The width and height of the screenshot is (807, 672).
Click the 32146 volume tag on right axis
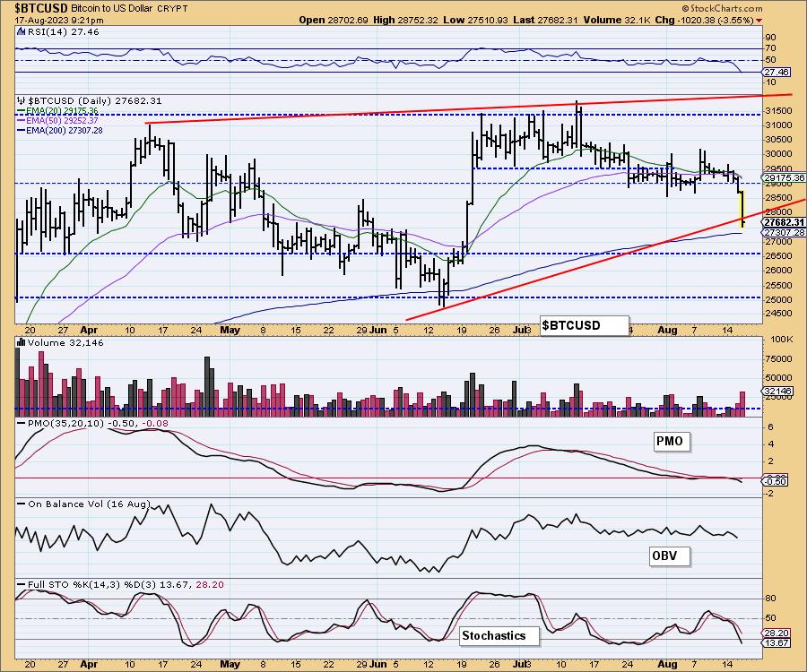coord(777,392)
